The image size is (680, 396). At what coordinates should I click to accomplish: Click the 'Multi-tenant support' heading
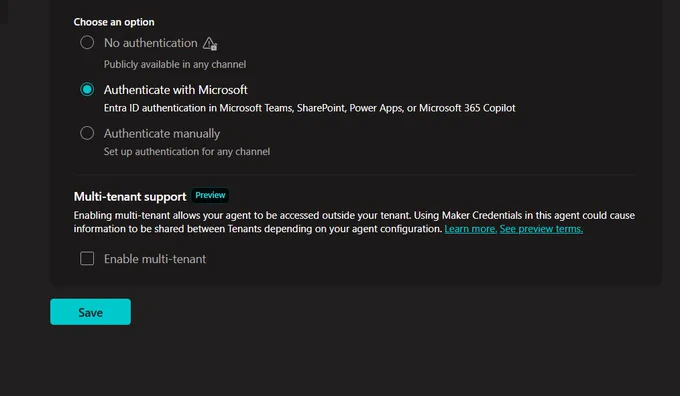tap(130, 196)
